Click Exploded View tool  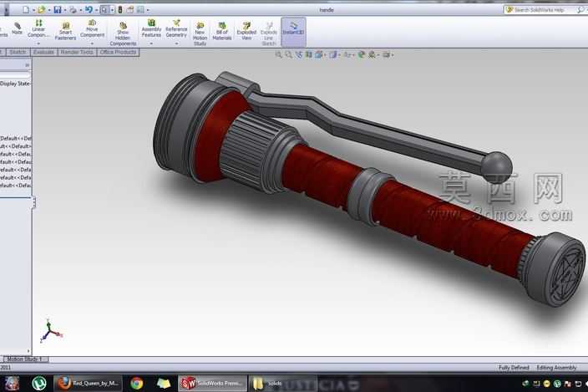coord(246,31)
